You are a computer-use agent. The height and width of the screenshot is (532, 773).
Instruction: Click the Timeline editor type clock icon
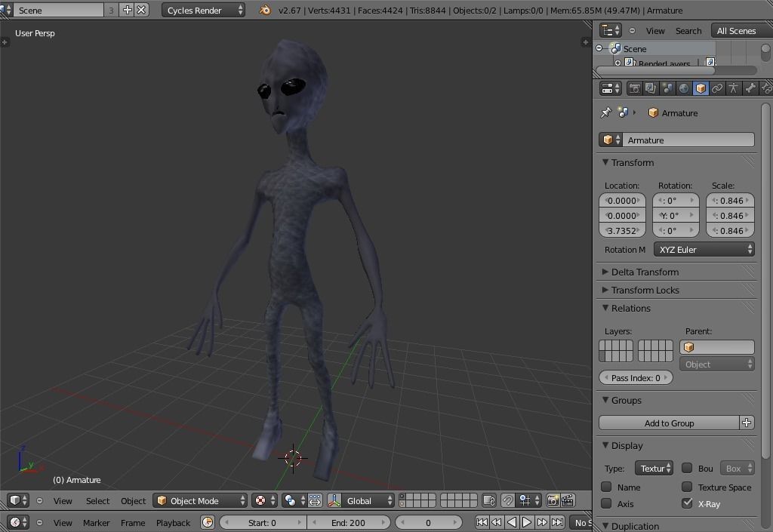pos(19,522)
